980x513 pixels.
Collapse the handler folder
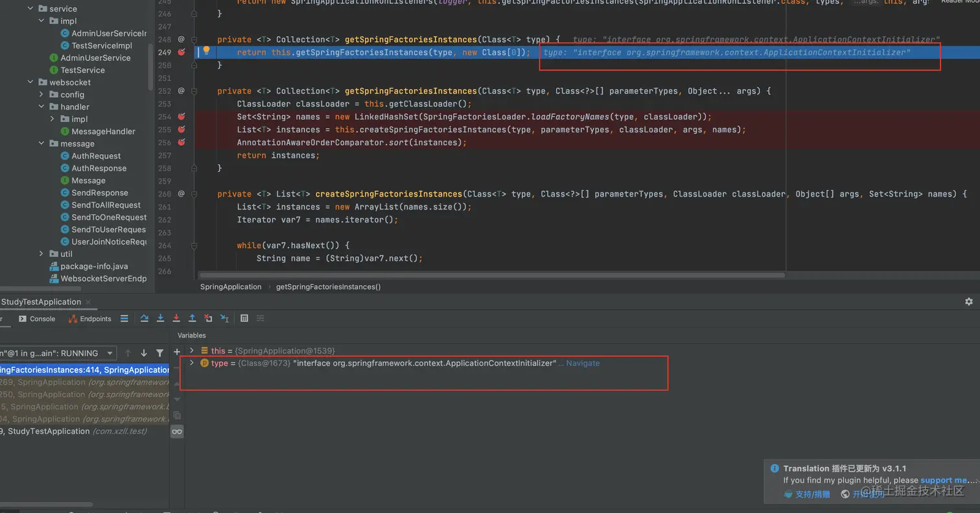pyautogui.click(x=42, y=107)
